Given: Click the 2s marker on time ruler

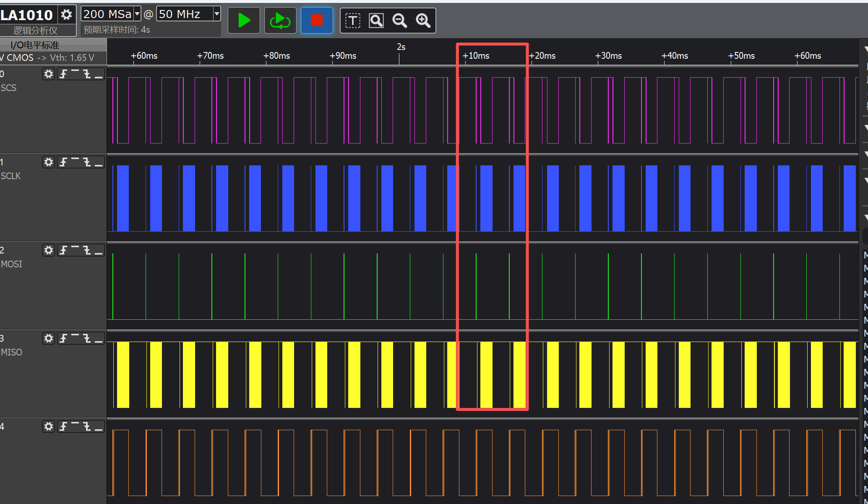Looking at the screenshot, I should pyautogui.click(x=401, y=47).
